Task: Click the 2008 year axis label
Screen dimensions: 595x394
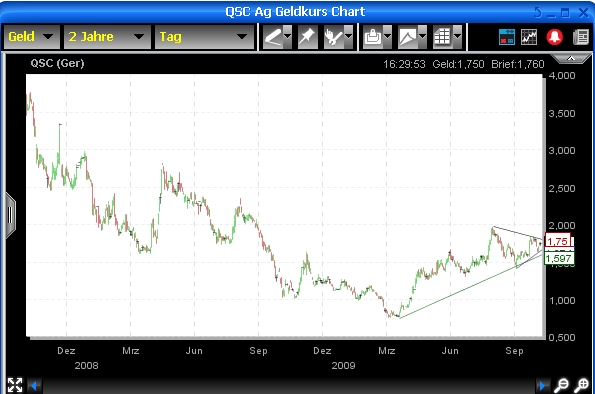Action: click(87, 366)
